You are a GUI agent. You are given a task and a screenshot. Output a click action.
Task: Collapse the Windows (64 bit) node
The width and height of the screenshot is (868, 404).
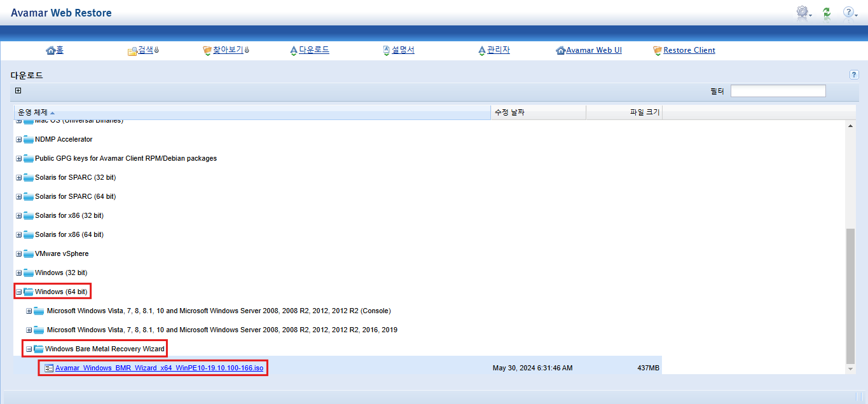pyautogui.click(x=19, y=292)
